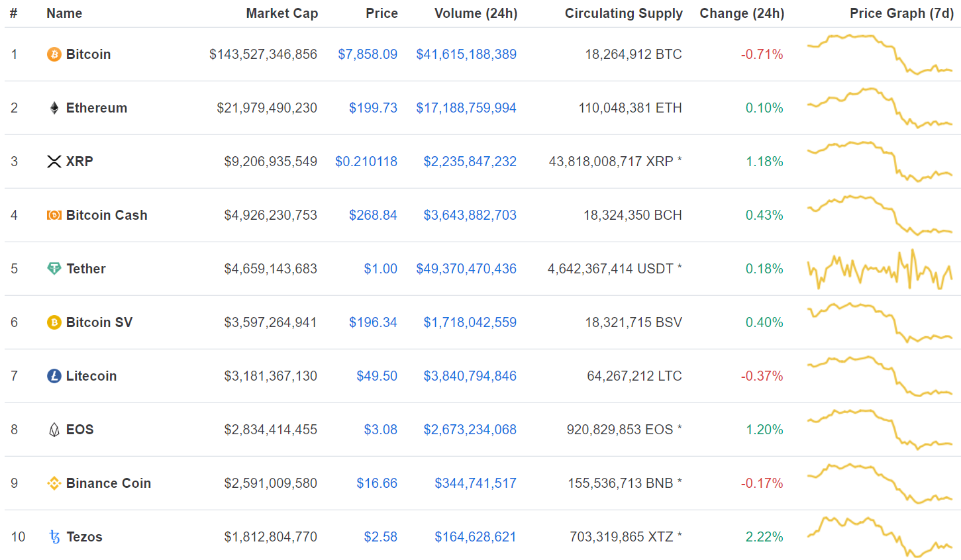
Task: Open the EOS name link
Action: coord(80,430)
